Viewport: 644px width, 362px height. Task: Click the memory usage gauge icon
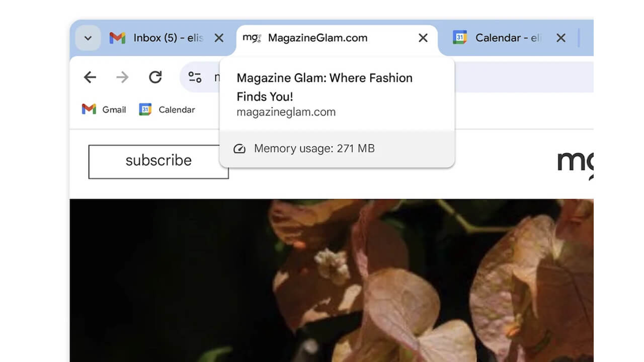pos(239,148)
